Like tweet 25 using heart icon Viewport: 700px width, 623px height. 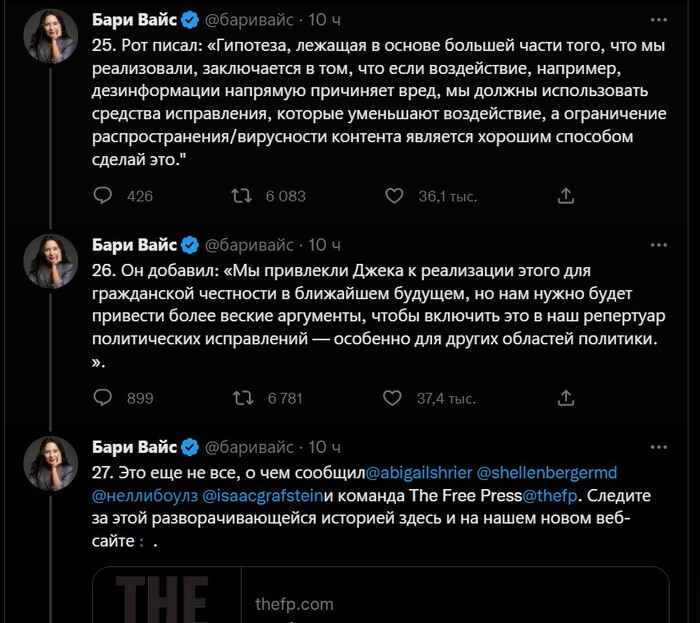pos(394,196)
